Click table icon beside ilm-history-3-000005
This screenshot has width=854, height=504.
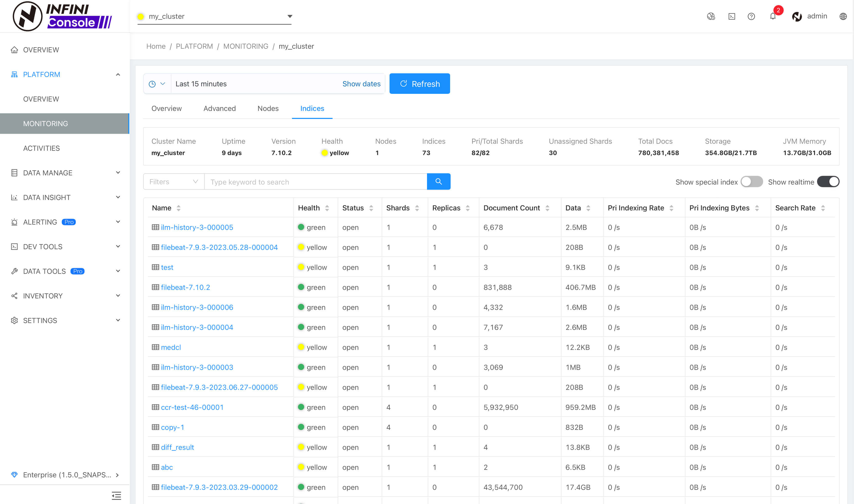(155, 227)
